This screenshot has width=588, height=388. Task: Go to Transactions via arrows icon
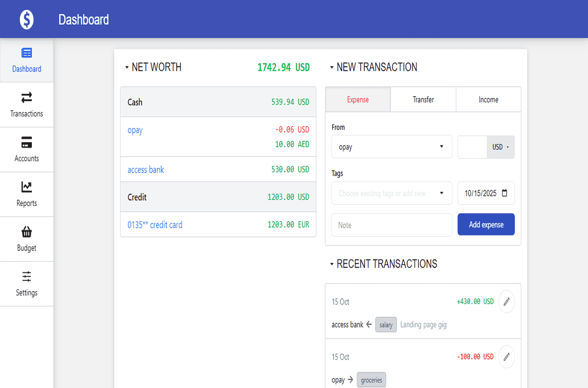coord(26,98)
